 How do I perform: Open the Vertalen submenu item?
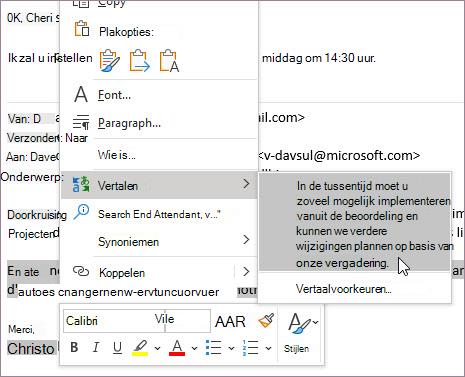click(x=159, y=185)
